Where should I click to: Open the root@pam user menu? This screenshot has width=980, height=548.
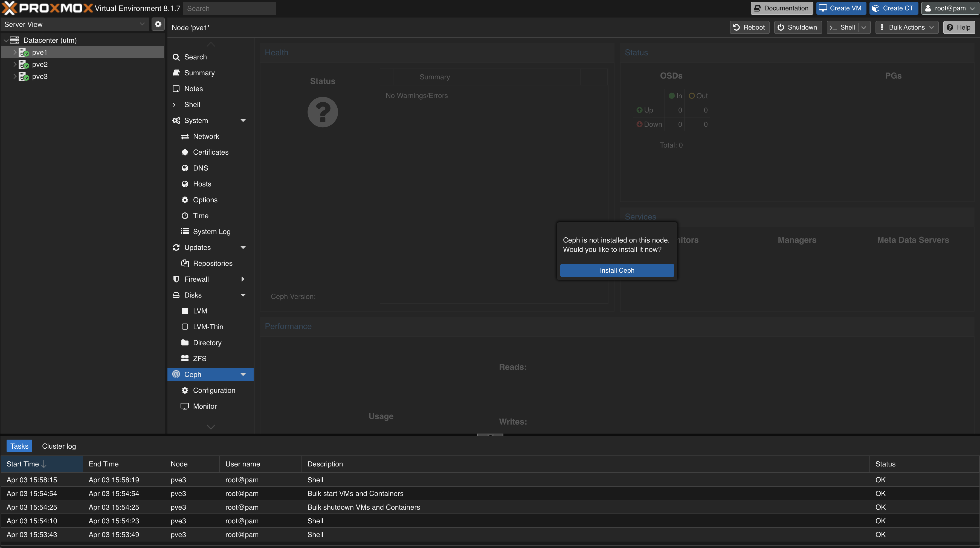[950, 8]
